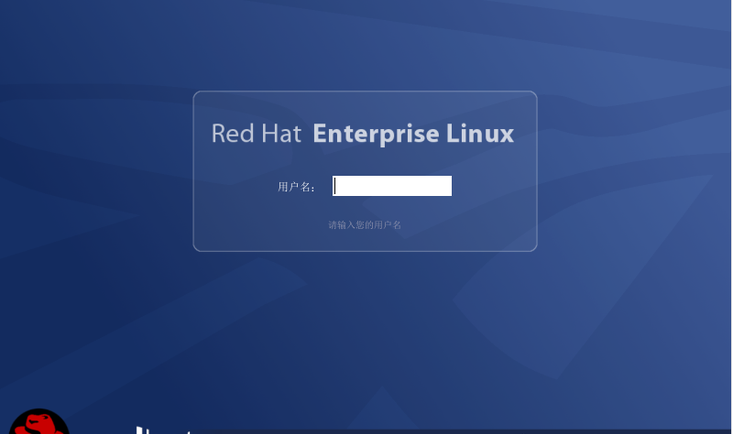Focus the 用户名 username input field
Viewport: 733px width, 434px height.
pyautogui.click(x=392, y=186)
